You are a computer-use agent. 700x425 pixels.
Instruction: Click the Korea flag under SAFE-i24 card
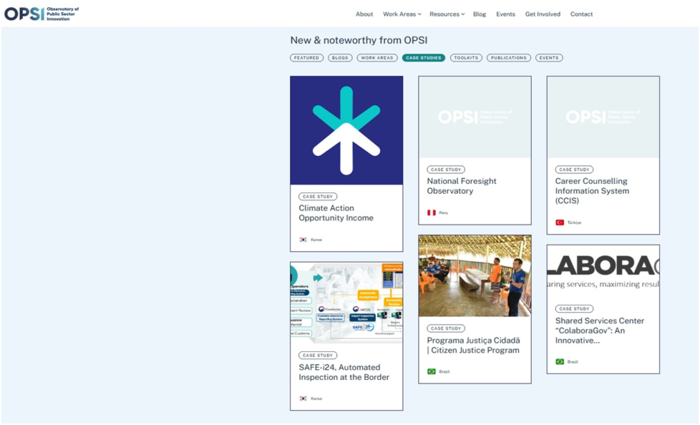tap(303, 398)
